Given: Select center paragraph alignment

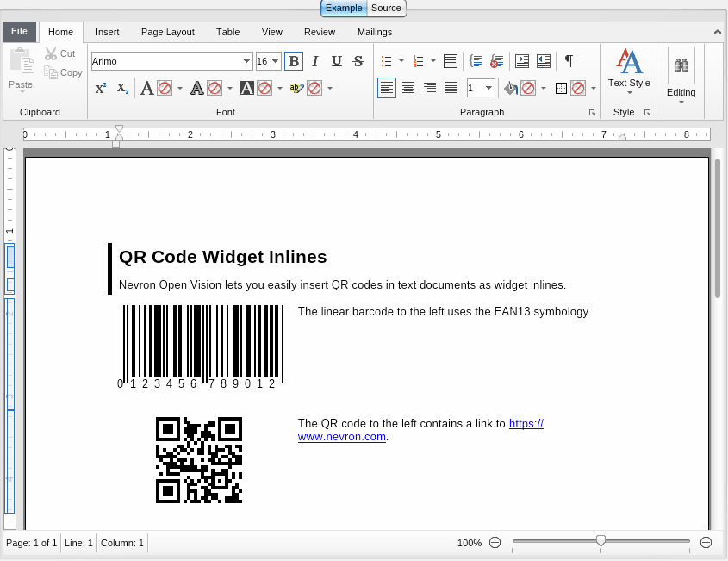Looking at the screenshot, I should 408,88.
